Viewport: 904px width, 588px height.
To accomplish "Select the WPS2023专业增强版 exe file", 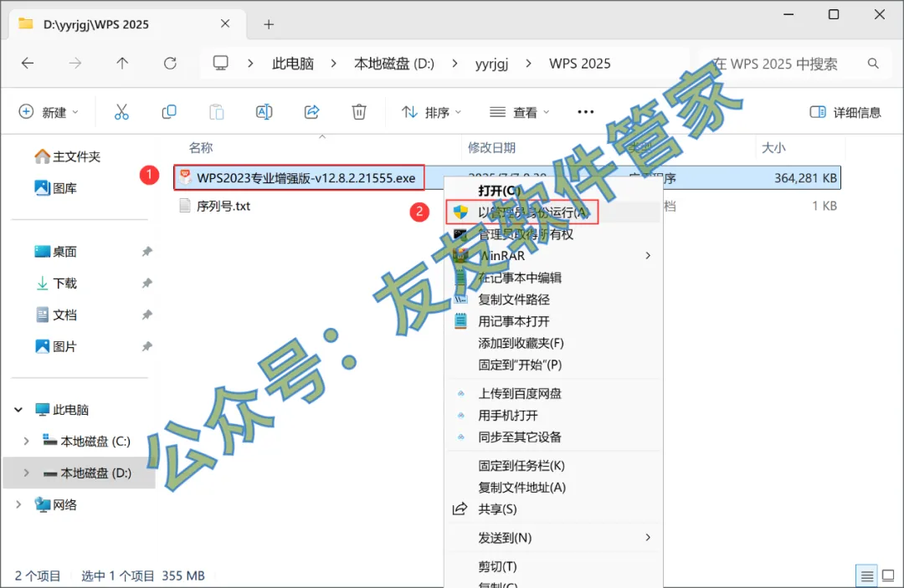I will point(299,177).
